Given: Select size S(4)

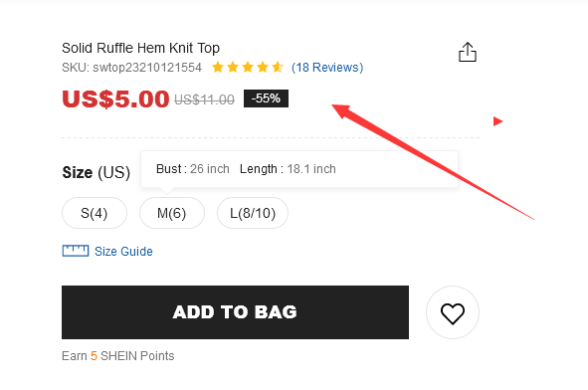Looking at the screenshot, I should 95,213.
